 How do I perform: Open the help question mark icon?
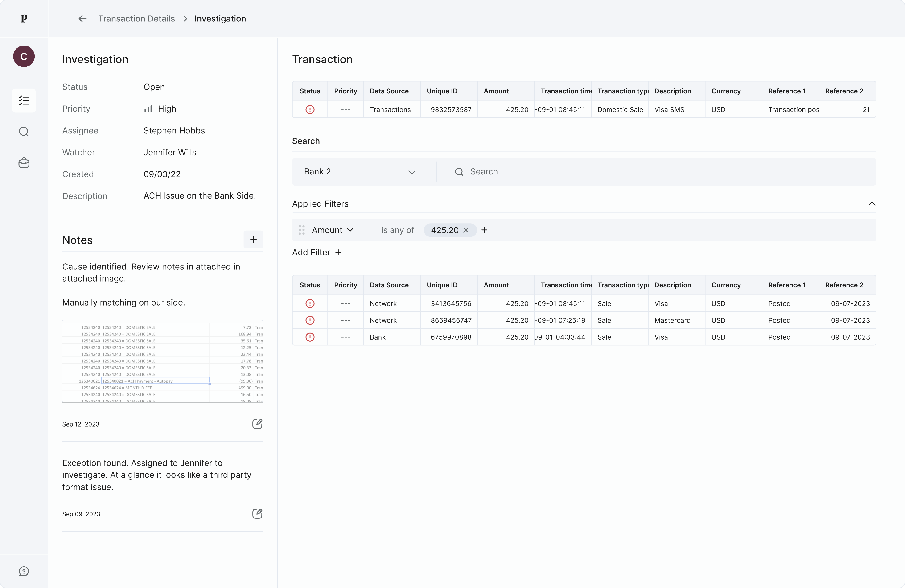[x=24, y=571]
